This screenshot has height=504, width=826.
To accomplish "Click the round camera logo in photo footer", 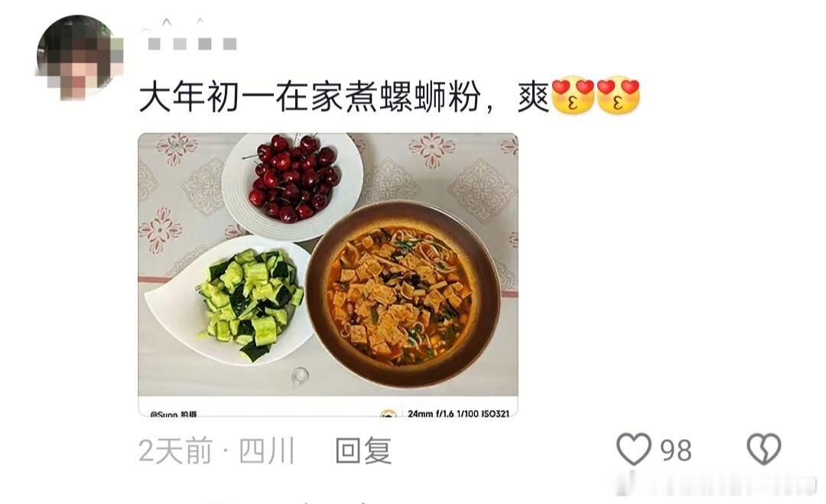I will coord(389,414).
